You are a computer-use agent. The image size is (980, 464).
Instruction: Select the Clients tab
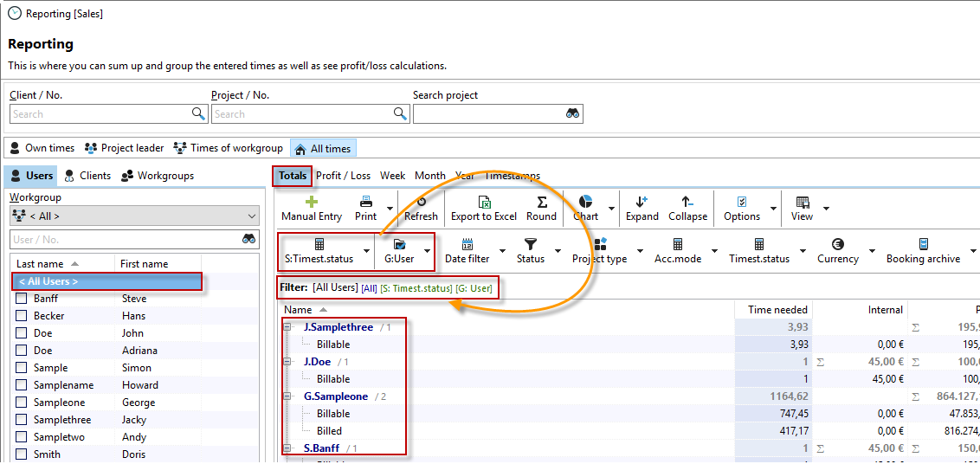pyautogui.click(x=87, y=176)
